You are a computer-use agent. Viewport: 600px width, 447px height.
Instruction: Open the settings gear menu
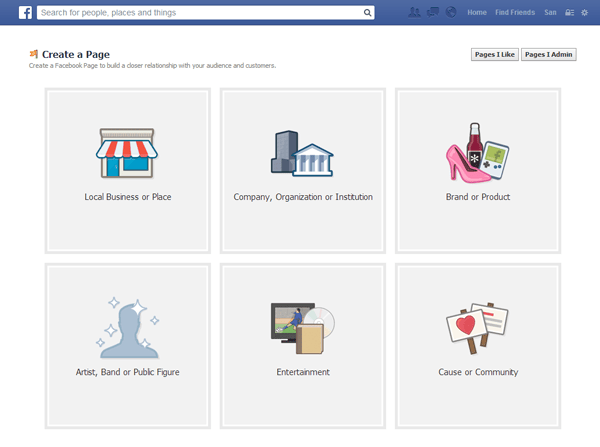585,13
